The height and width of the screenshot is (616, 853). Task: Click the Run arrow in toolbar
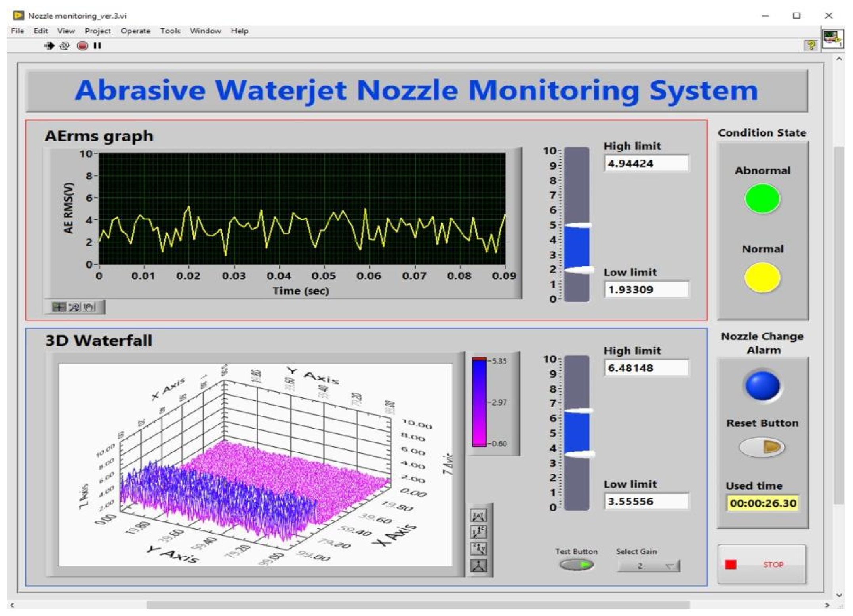49,46
